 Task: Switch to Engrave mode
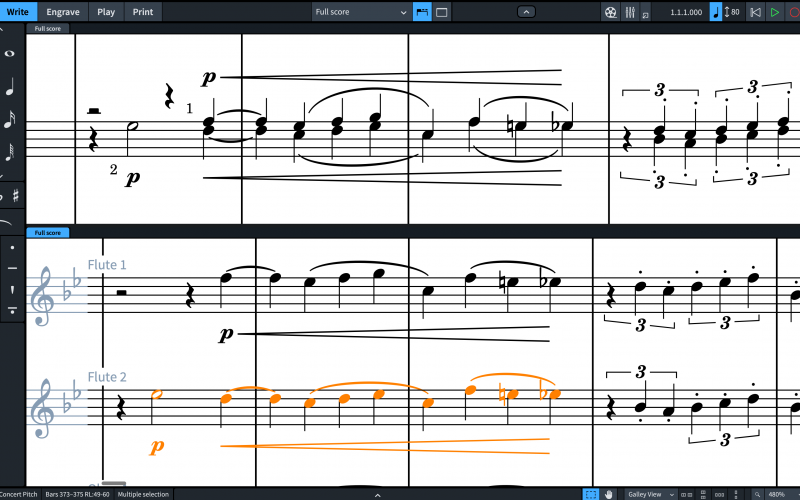(x=63, y=12)
